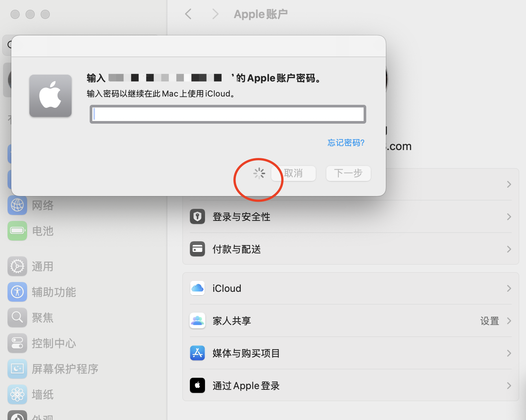
Task: Go back with the left arrow
Action: point(188,14)
